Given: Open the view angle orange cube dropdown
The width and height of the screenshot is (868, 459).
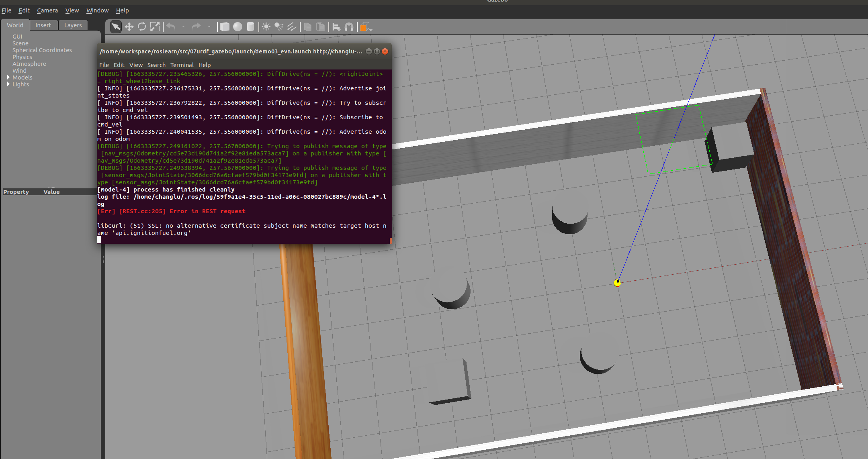Looking at the screenshot, I should pyautogui.click(x=366, y=27).
